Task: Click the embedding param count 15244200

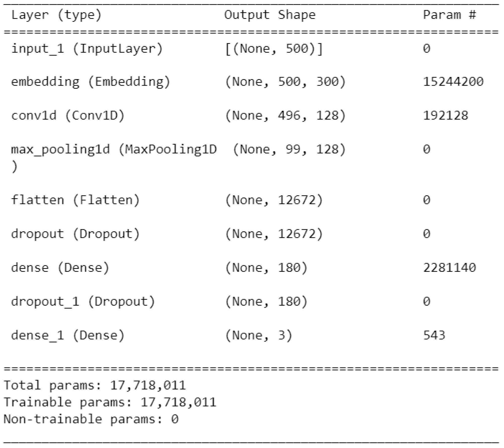Action: 453,82
